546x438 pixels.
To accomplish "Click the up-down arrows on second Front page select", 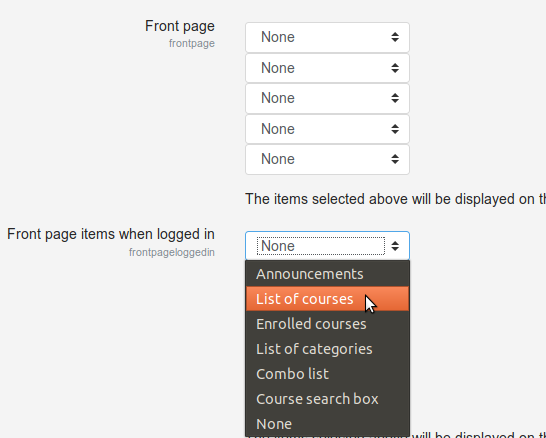I will coord(395,68).
